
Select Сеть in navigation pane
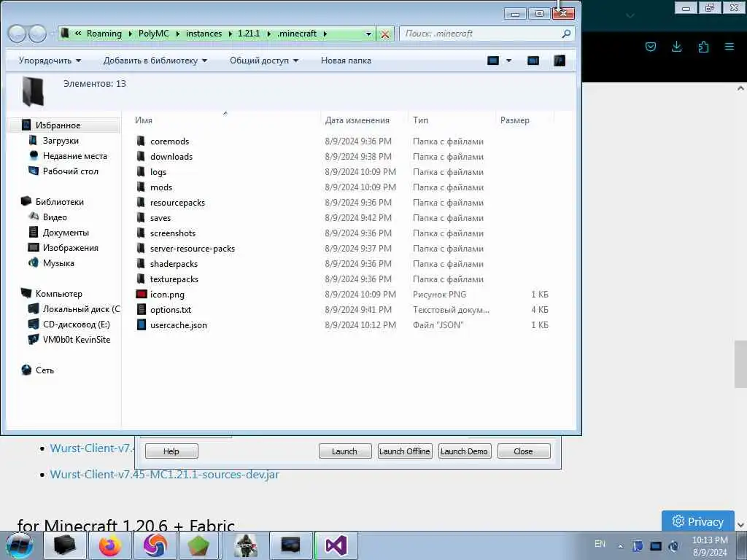coord(44,370)
